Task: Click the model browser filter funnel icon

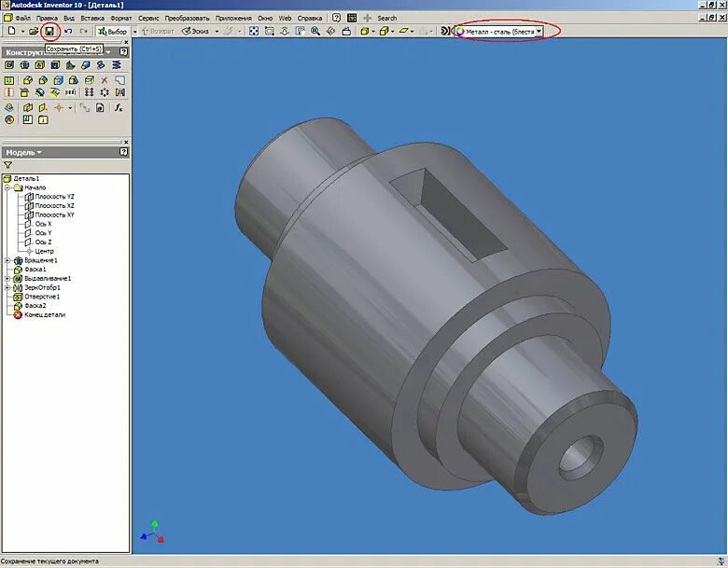Action: (7, 165)
